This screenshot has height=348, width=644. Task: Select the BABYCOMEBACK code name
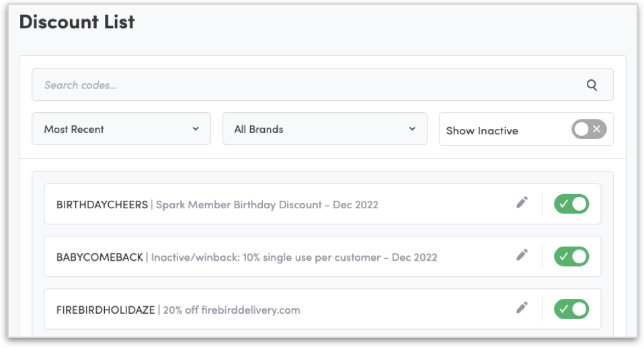tap(99, 257)
